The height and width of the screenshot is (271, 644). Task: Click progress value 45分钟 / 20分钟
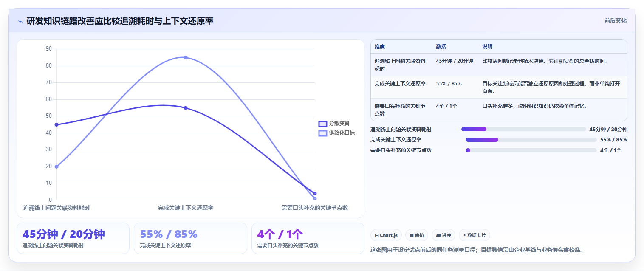click(x=608, y=130)
